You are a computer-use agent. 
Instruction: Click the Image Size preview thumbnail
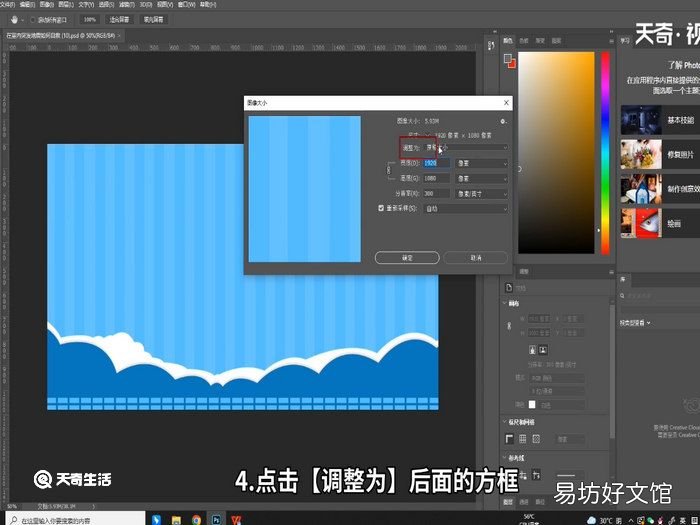click(x=304, y=189)
